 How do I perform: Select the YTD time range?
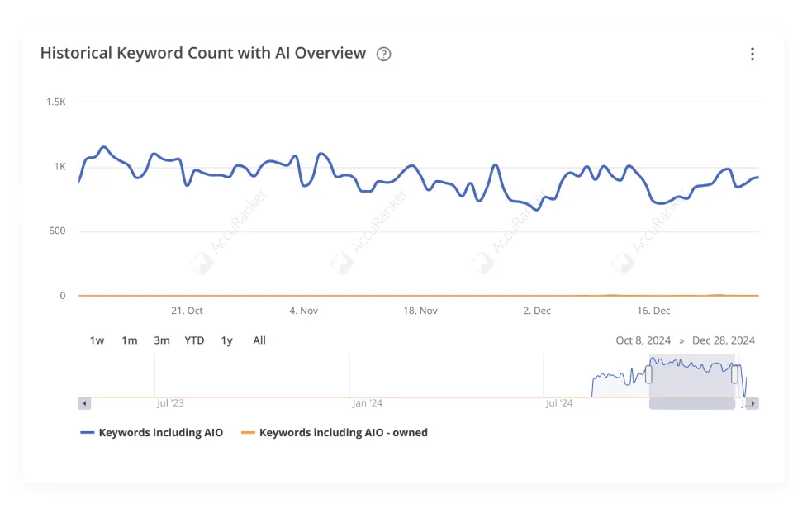[194, 340]
